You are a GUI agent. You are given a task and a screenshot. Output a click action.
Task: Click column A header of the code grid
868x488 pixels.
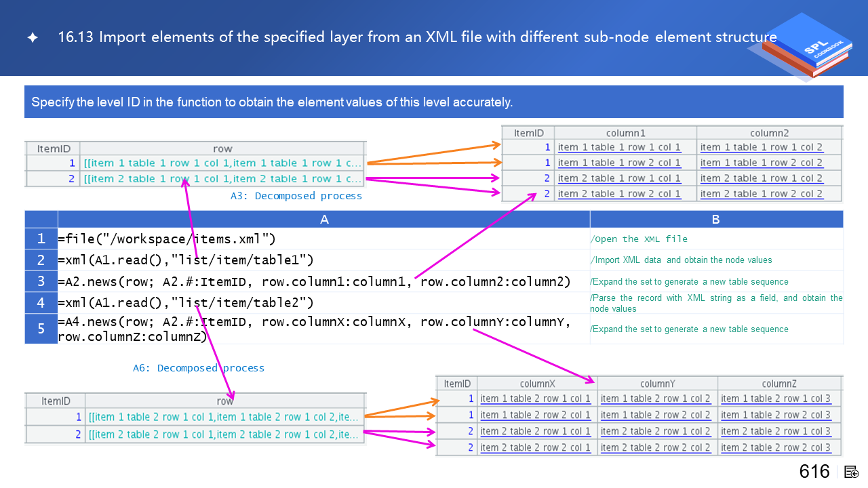[323, 219]
